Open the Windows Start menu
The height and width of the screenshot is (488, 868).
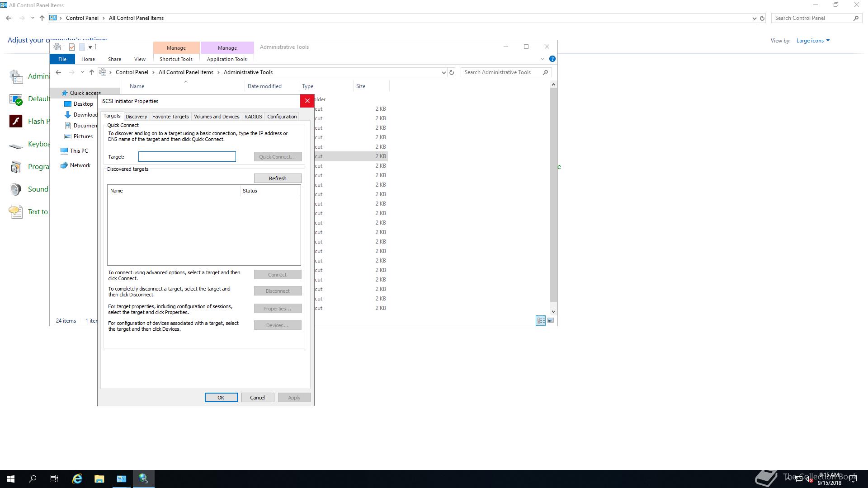[11, 479]
